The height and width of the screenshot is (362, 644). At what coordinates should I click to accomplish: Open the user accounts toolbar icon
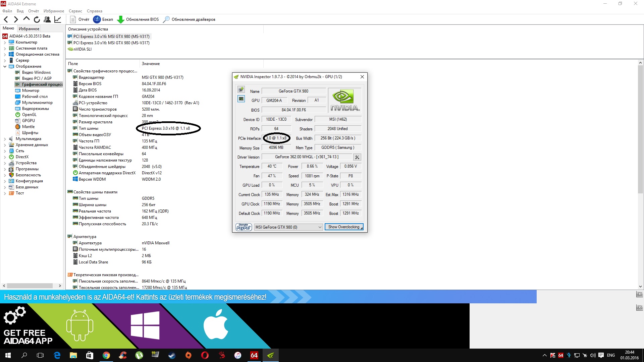coord(47,19)
